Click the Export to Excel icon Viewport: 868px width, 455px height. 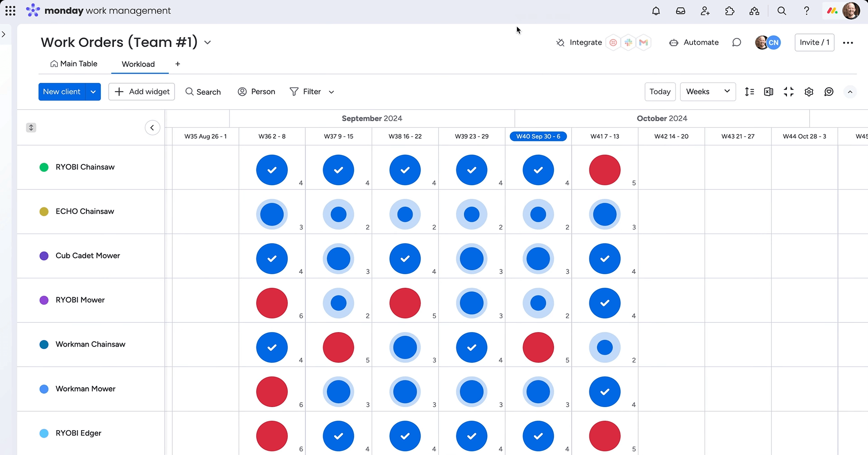pos(768,92)
